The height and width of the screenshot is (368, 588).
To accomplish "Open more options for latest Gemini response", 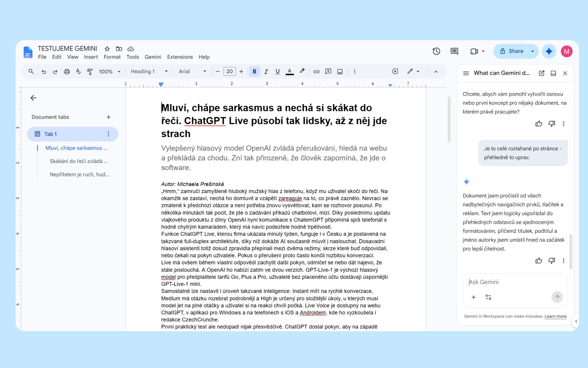I will 563,261.
